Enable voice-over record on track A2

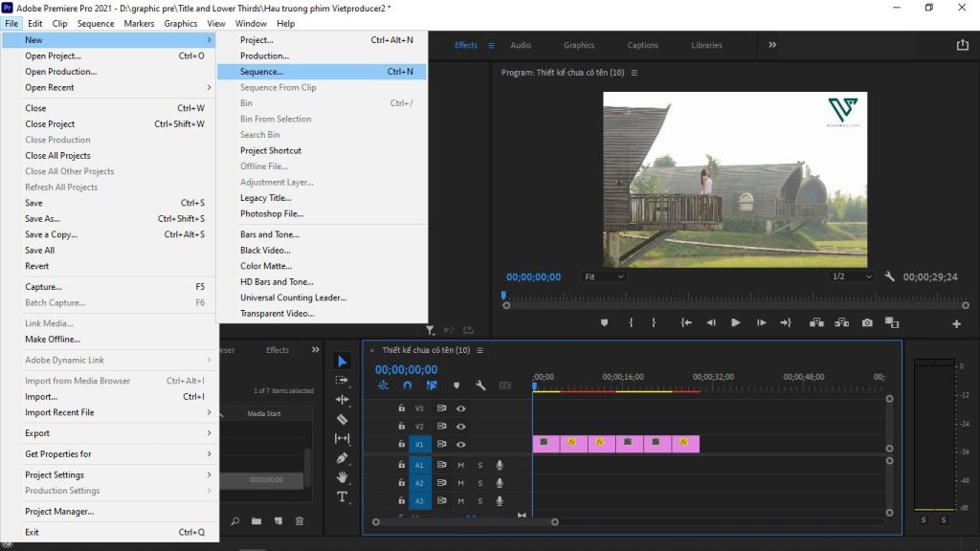499,483
